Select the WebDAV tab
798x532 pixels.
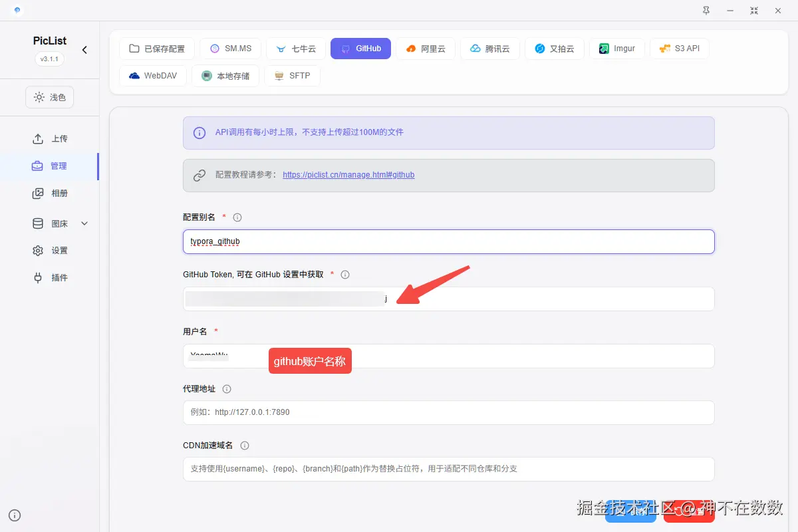153,76
